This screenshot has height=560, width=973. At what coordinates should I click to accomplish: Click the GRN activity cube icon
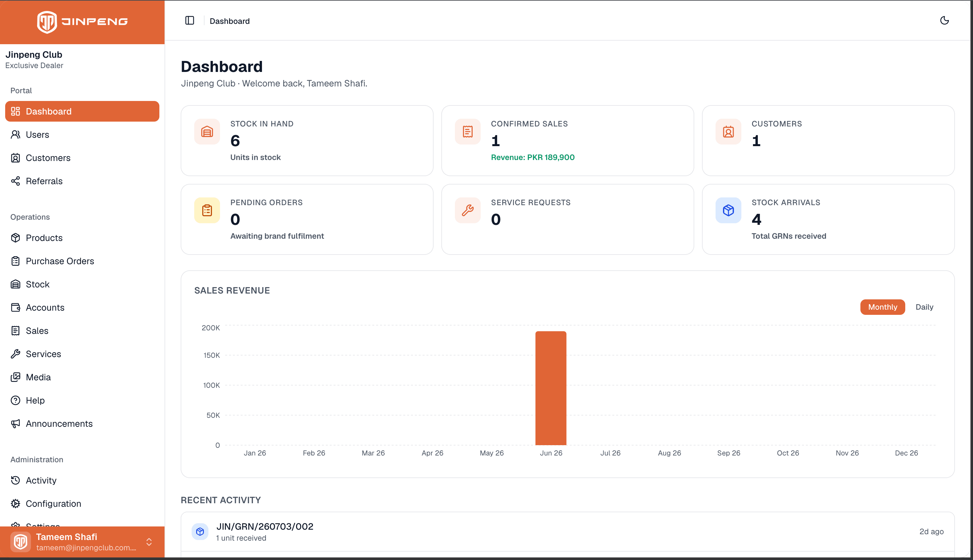pos(200,532)
